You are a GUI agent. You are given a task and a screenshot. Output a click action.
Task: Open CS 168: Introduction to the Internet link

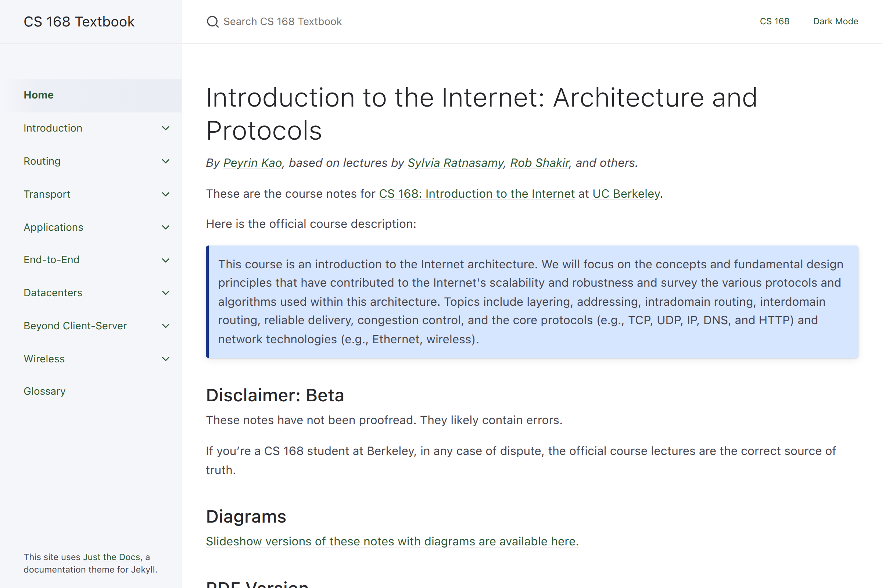[x=477, y=194]
